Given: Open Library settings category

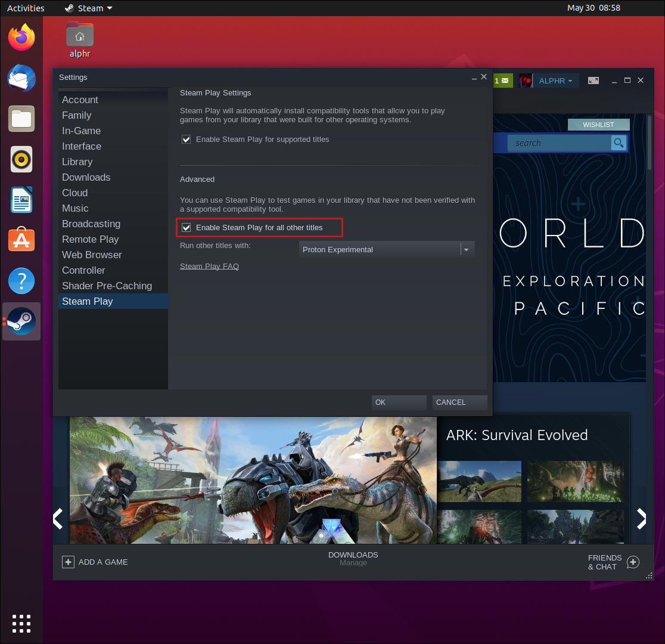Looking at the screenshot, I should click(x=113, y=162).
